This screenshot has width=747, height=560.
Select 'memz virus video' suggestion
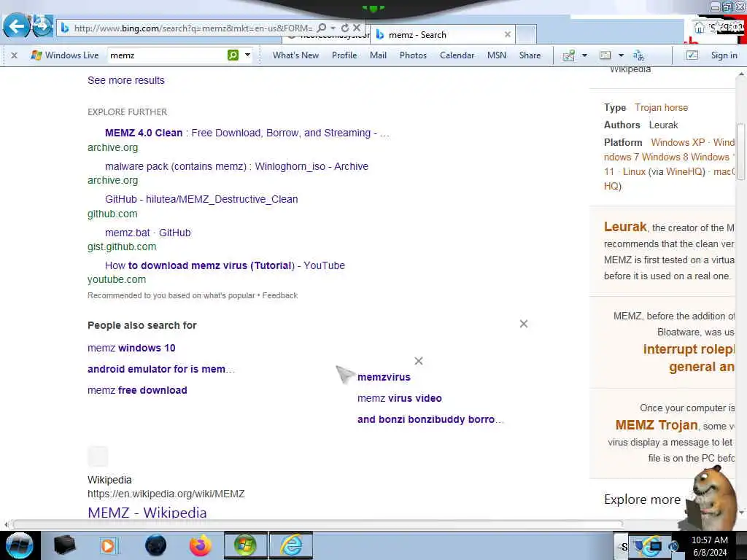click(x=399, y=398)
